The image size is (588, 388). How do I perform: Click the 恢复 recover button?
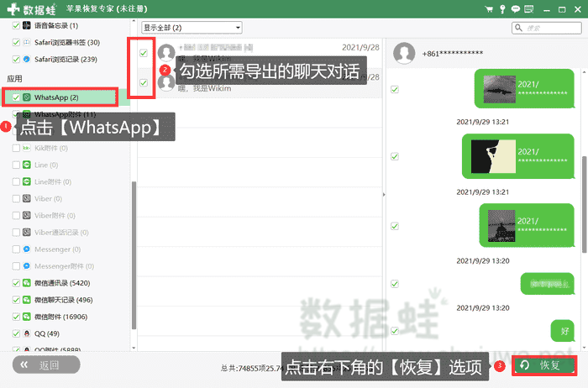point(544,365)
